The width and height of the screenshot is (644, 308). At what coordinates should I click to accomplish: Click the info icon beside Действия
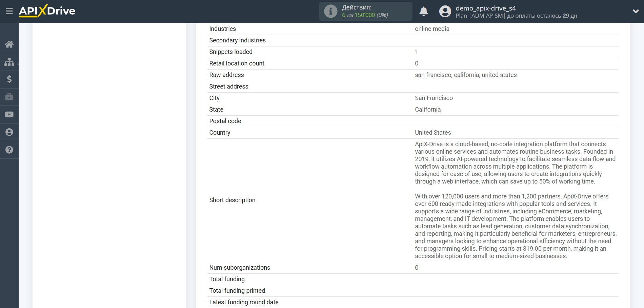coord(330,12)
